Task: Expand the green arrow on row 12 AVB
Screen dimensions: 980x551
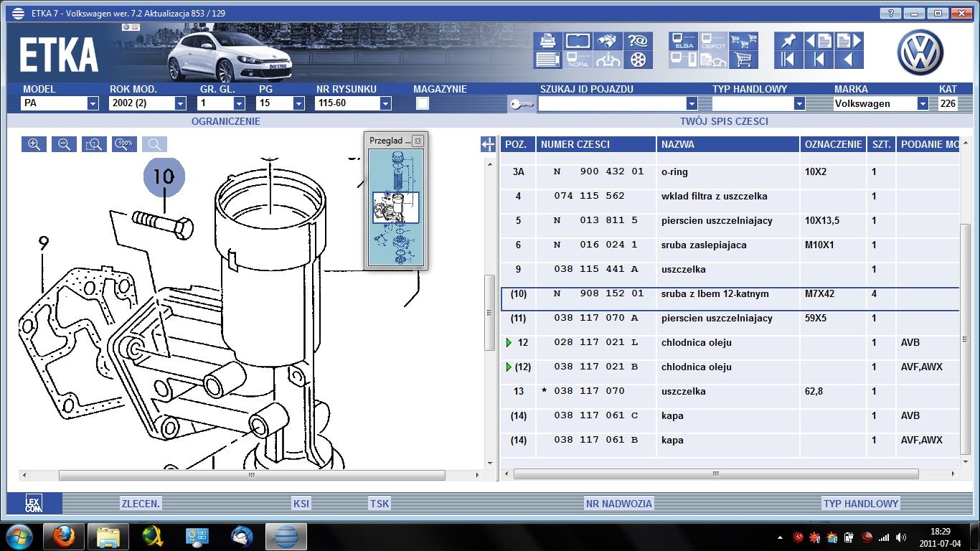Action: [509, 343]
